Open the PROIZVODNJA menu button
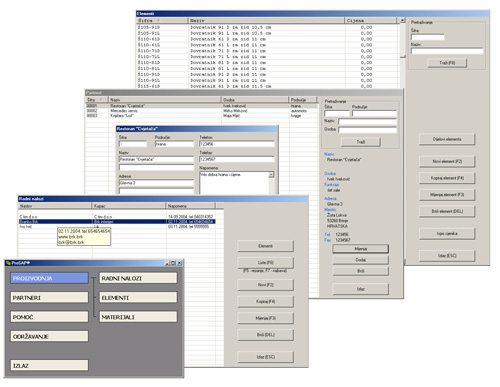This screenshot has height=387, width=500. coord(49,278)
